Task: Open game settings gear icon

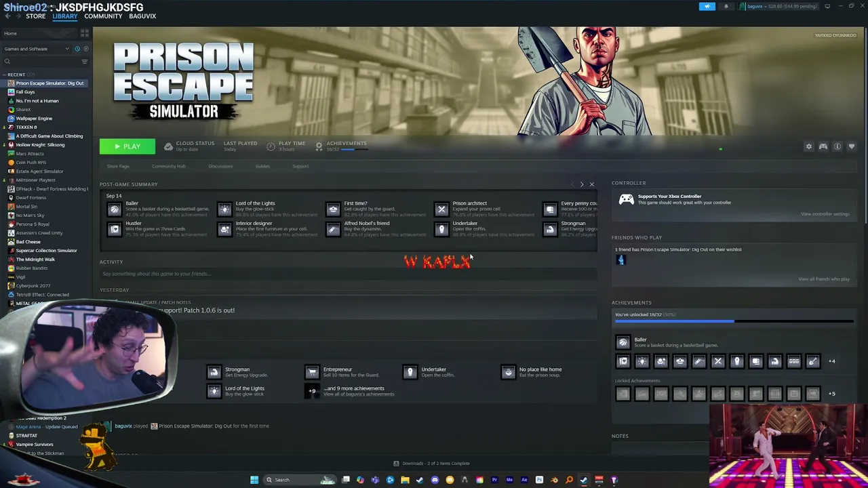Action: tap(808, 146)
